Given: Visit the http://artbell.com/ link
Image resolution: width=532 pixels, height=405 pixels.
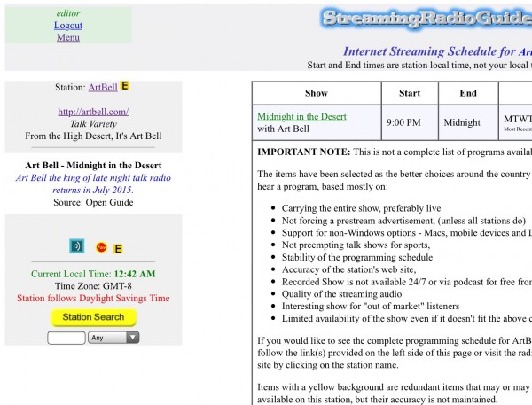Looking at the screenshot, I should click(x=93, y=112).
